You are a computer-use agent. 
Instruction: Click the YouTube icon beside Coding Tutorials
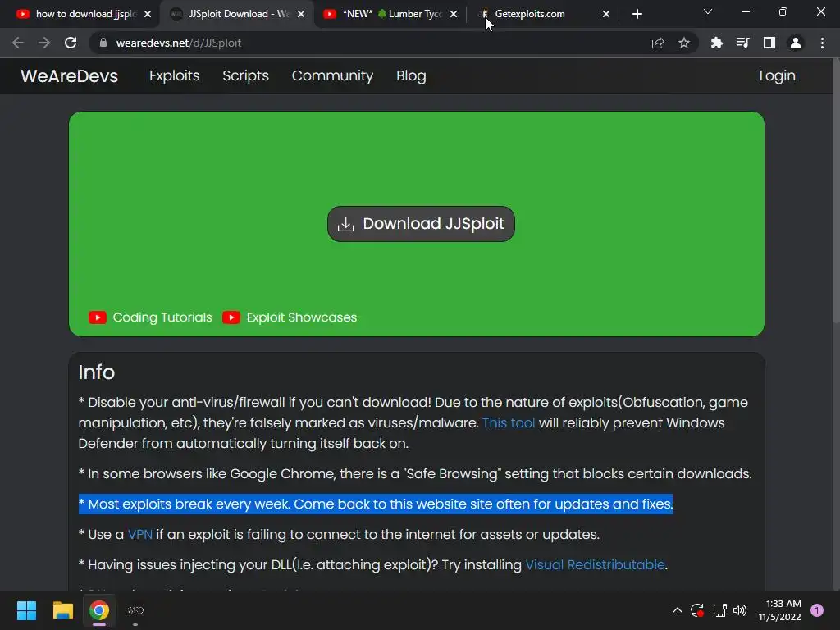click(x=98, y=317)
